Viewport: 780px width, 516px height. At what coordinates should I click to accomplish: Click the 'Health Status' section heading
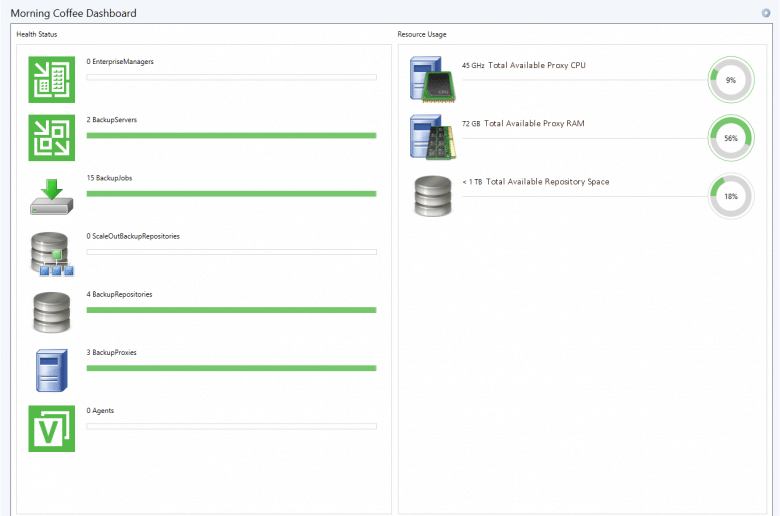coord(37,34)
